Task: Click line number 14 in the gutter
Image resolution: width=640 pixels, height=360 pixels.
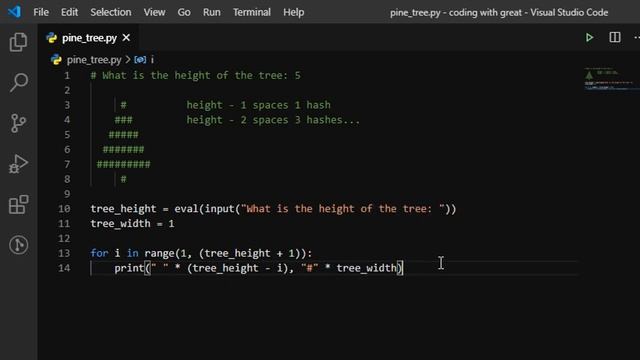Action: 64,268
